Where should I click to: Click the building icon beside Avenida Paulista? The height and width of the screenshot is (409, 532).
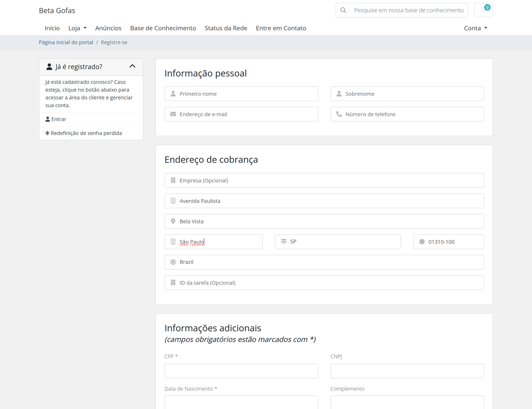coord(173,201)
